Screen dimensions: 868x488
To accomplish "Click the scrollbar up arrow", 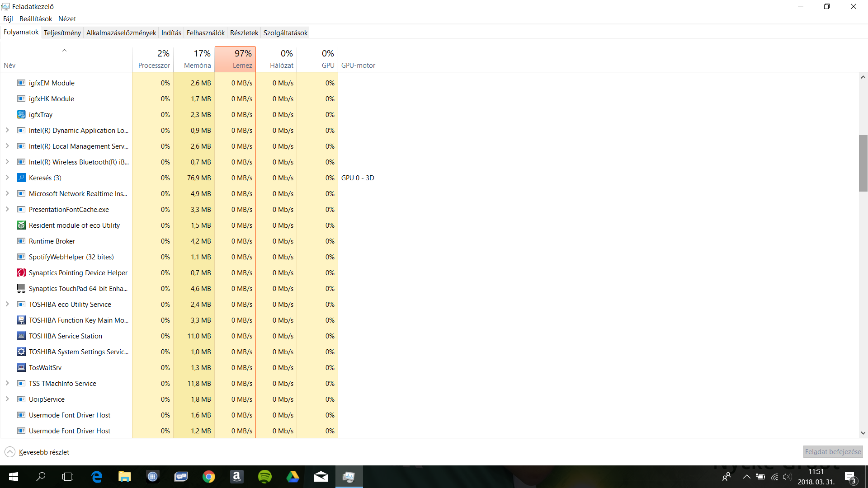I will pyautogui.click(x=863, y=77).
